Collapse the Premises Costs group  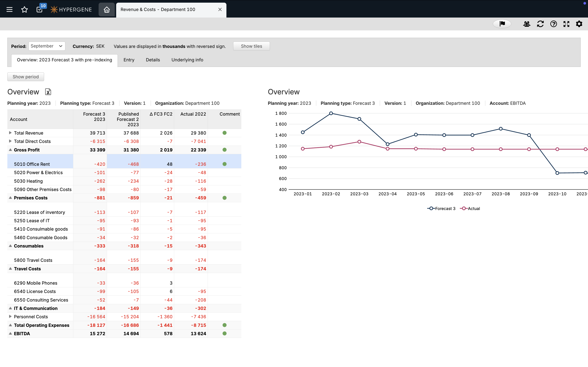coord(10,198)
